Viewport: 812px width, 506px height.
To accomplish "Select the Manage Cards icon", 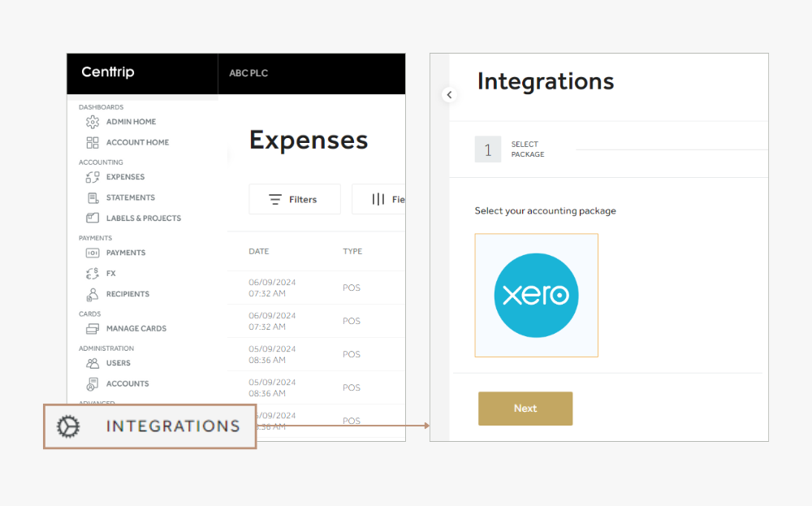I will 93,329.
